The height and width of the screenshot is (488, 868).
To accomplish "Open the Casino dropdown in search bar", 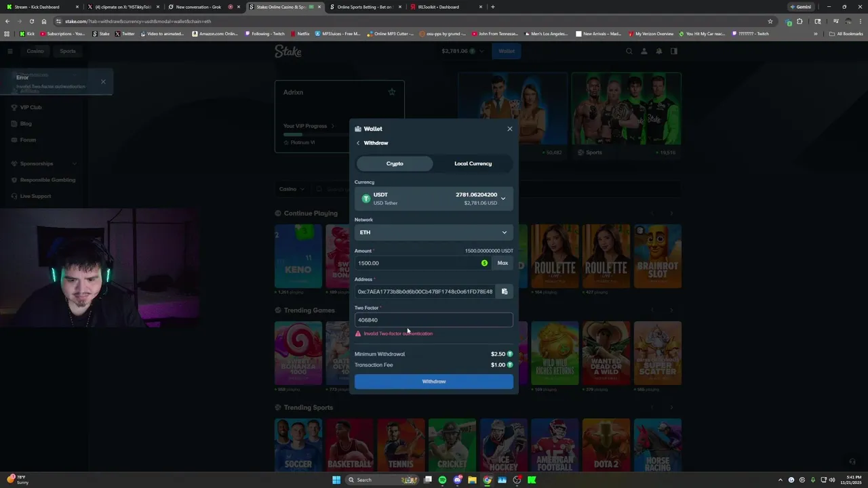I will tap(292, 189).
